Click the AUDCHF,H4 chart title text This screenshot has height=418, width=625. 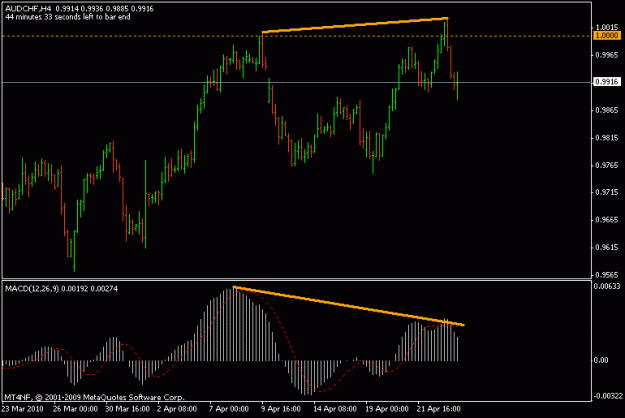point(28,8)
